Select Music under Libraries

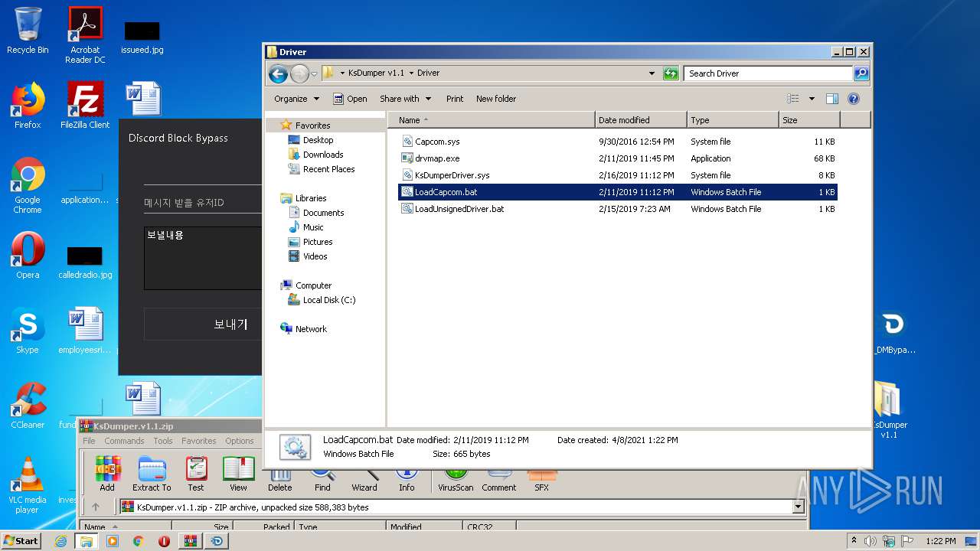click(313, 227)
